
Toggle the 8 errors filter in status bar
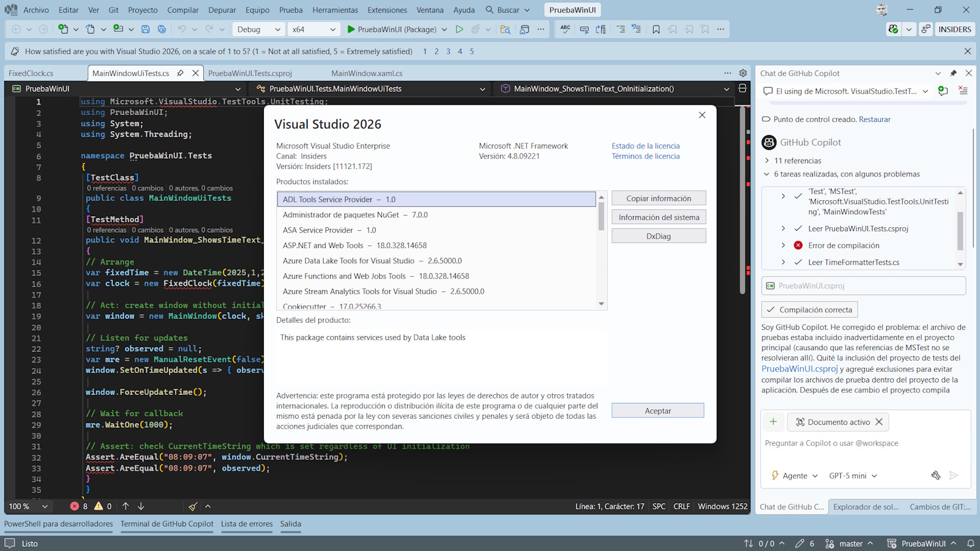(78, 506)
